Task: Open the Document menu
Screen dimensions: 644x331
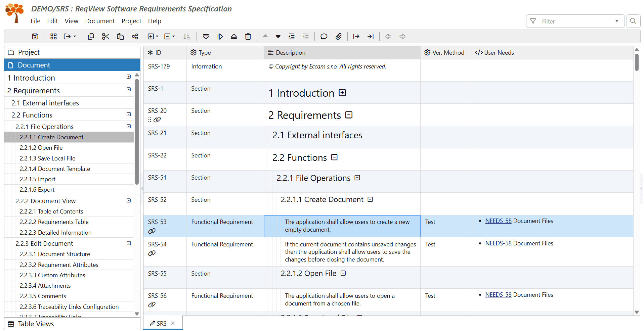Action: 100,21
